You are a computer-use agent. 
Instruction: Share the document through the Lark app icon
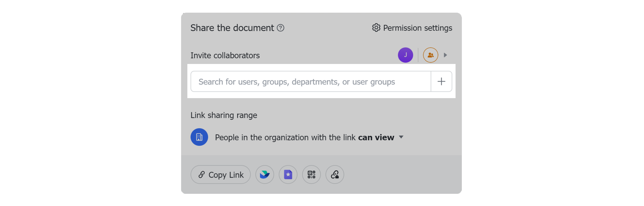point(265,175)
